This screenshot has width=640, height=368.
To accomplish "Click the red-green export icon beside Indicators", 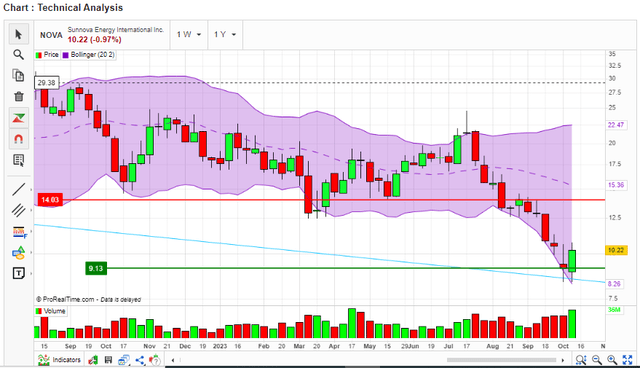I will [93, 360].
